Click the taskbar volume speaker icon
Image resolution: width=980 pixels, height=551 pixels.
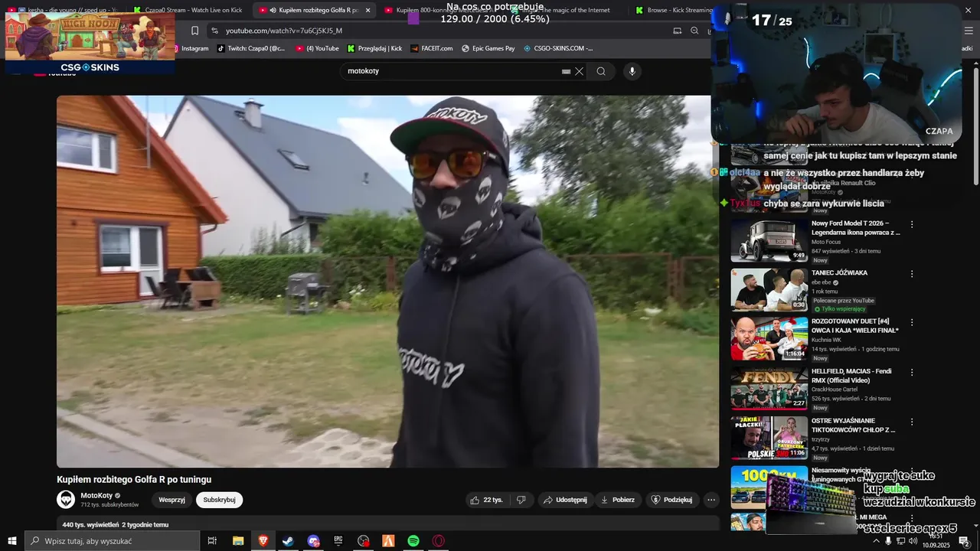point(913,541)
